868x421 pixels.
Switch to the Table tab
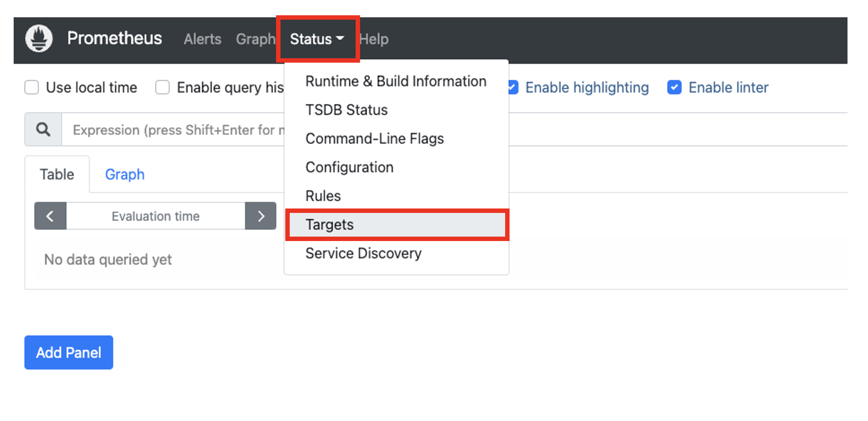[57, 174]
